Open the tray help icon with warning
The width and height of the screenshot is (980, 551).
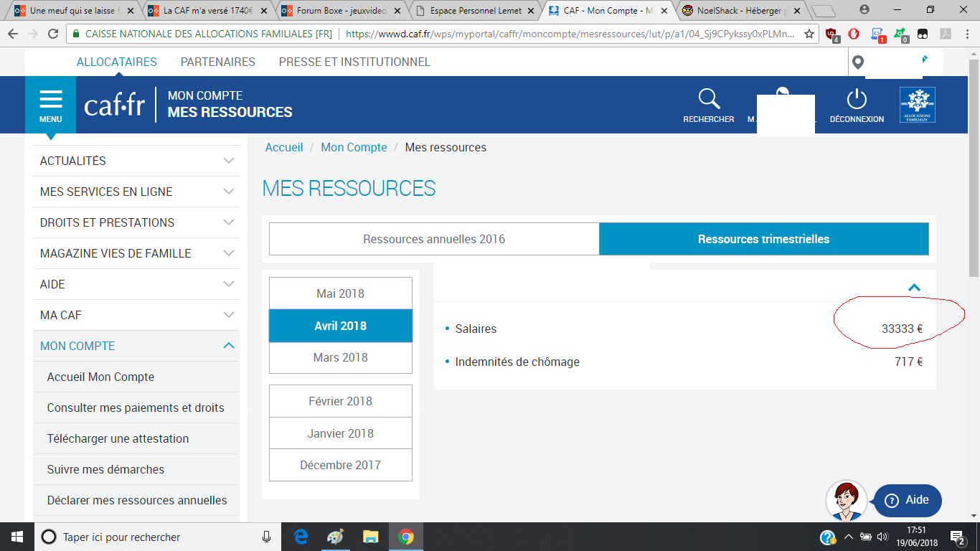828,537
